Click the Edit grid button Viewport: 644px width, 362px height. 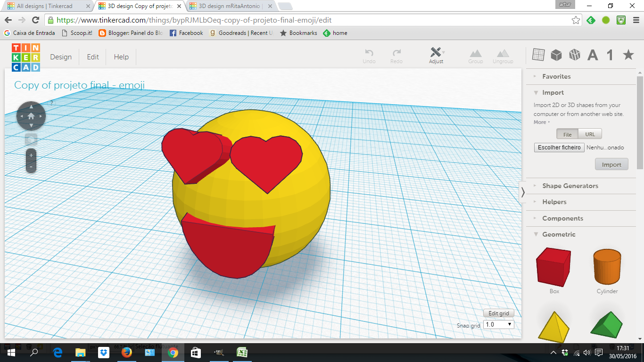coord(498,313)
